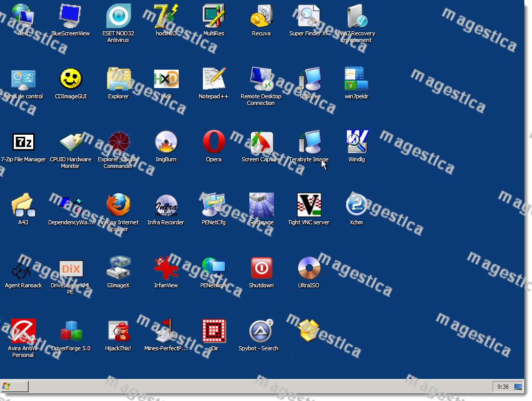532x401 pixels.
Task: Launch Spybot - Search shortcut
Action: click(261, 331)
